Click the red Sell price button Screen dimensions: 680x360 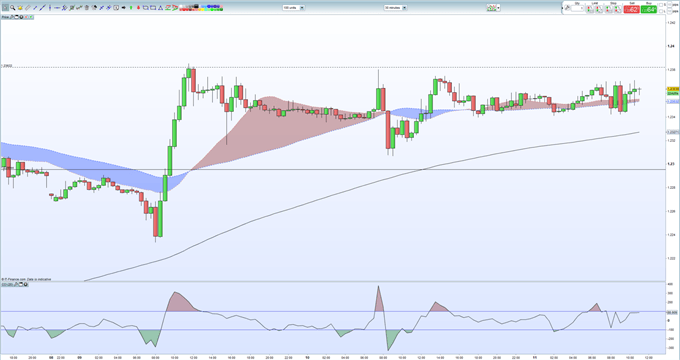click(x=631, y=9)
